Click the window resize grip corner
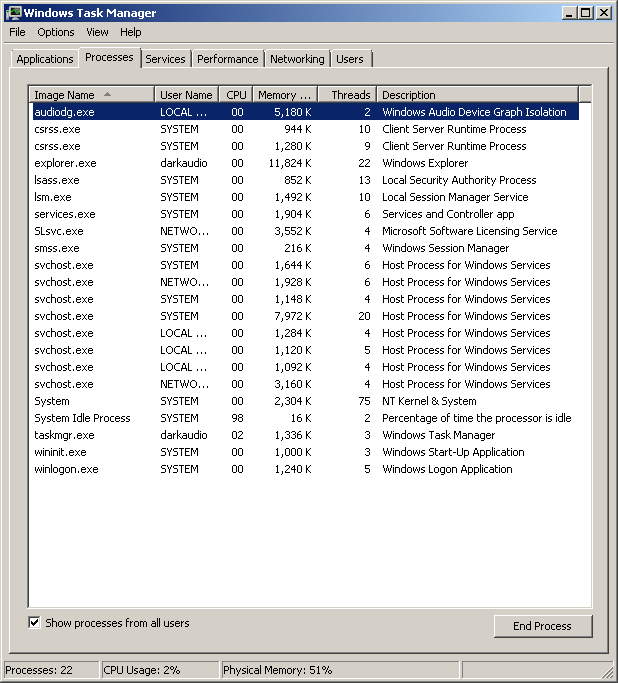This screenshot has height=683, width=618. (x=607, y=672)
